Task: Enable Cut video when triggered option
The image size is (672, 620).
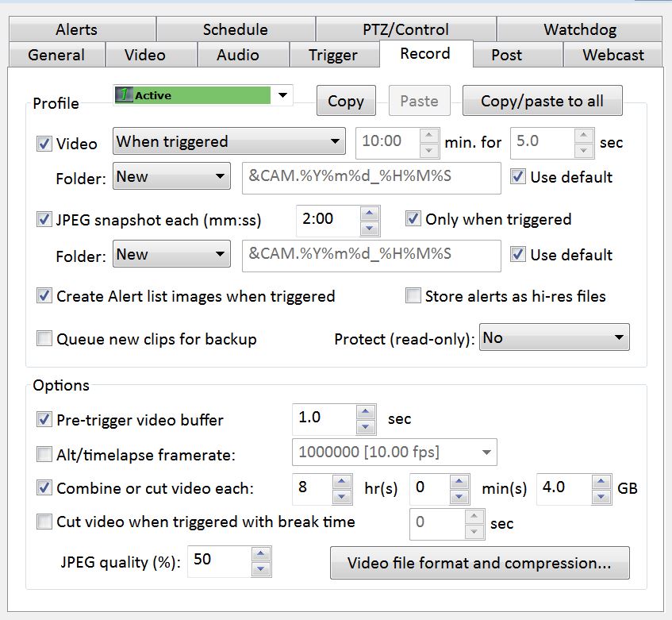Action: pyautogui.click(x=44, y=522)
